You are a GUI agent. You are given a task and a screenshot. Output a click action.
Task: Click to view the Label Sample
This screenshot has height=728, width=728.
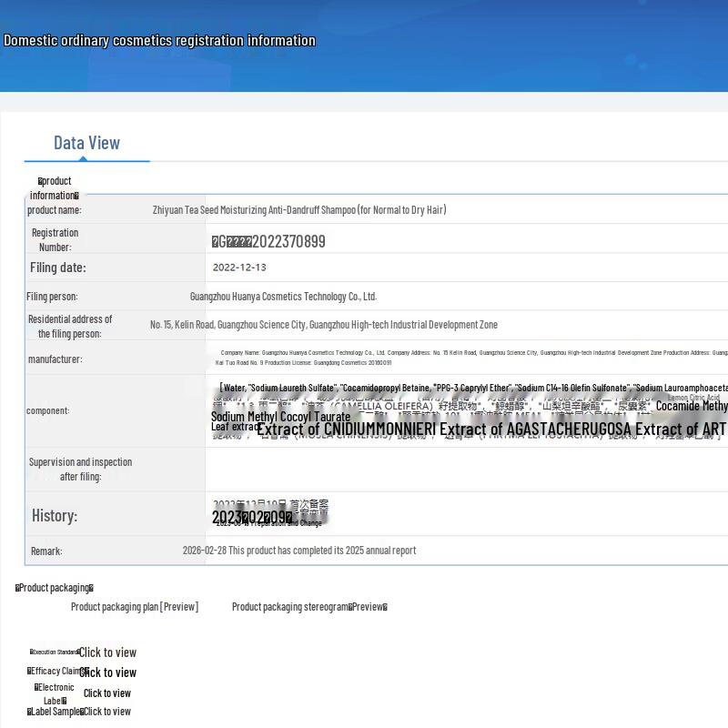(x=107, y=712)
